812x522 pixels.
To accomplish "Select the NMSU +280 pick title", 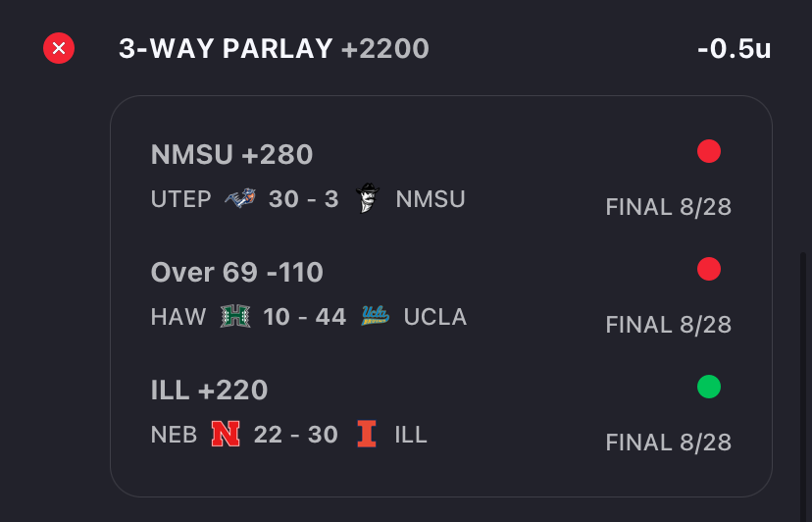I will pyautogui.click(x=232, y=154).
